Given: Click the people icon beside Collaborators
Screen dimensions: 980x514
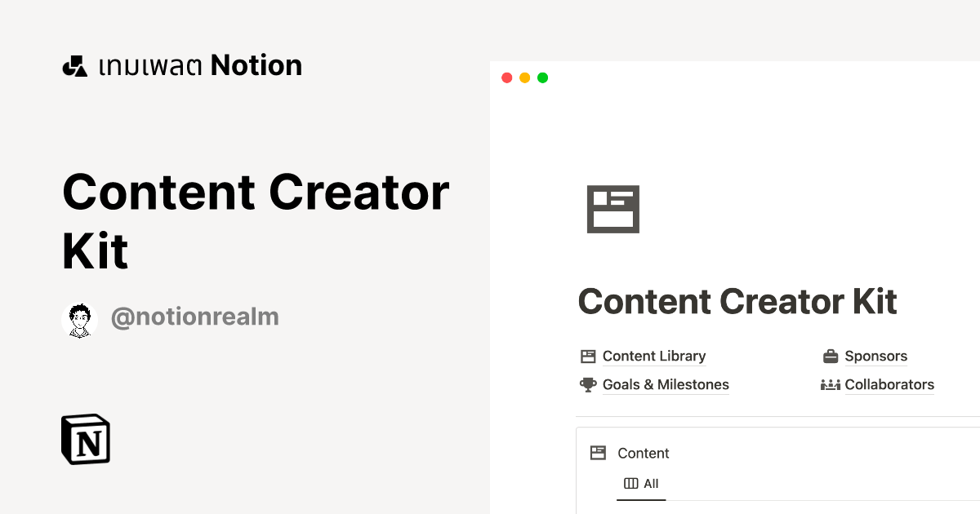Looking at the screenshot, I should click(x=831, y=383).
